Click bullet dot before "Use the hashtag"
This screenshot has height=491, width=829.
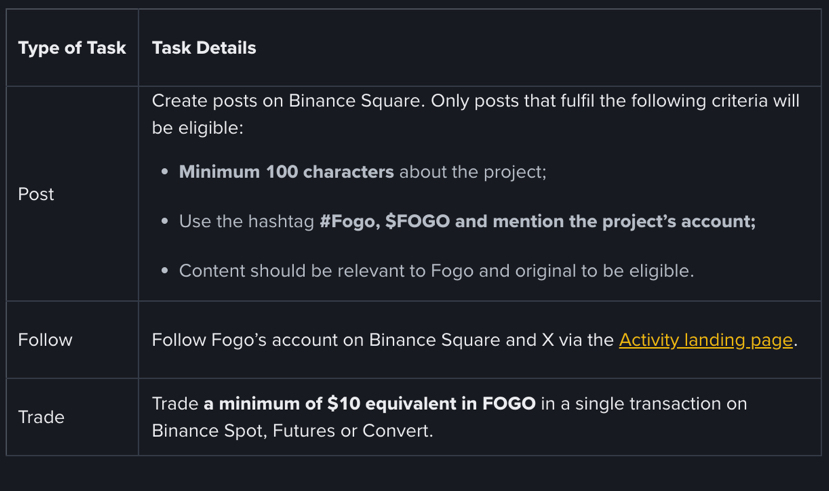(165, 221)
